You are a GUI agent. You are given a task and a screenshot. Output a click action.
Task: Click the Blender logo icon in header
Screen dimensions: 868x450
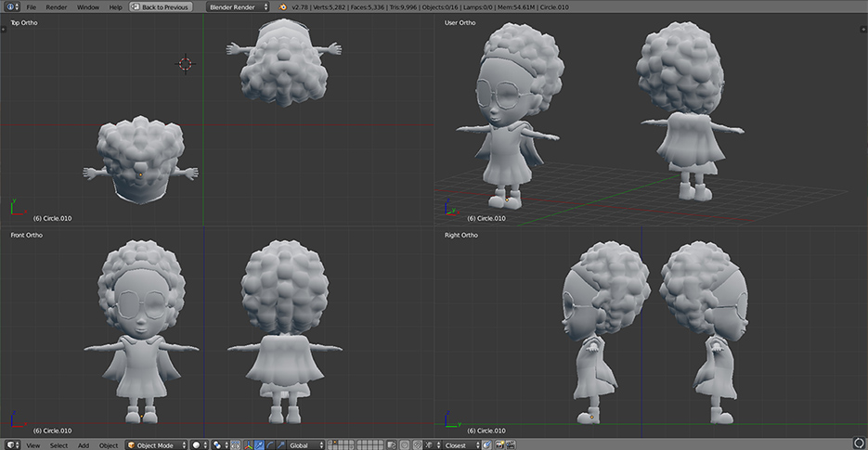[x=283, y=6]
